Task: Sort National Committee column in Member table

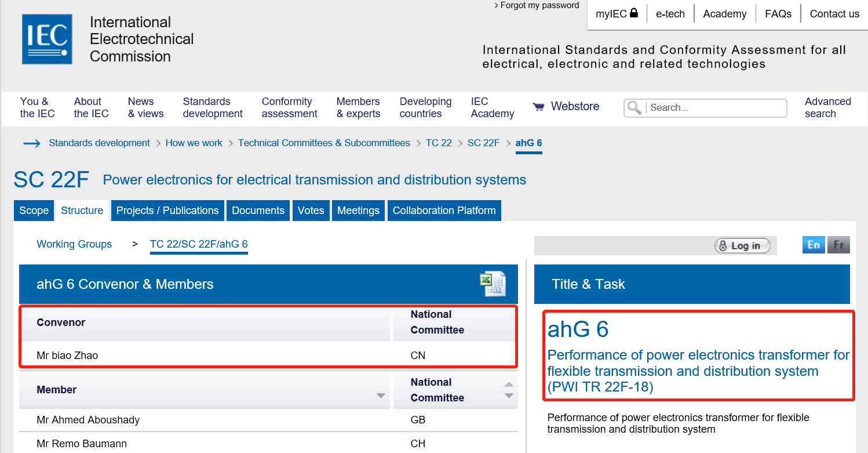Action: 509,390
